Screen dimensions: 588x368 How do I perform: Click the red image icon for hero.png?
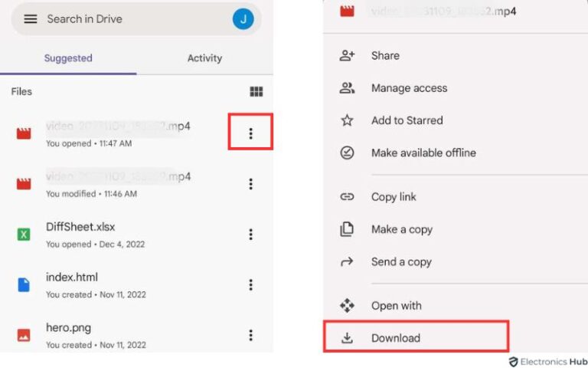(x=24, y=335)
